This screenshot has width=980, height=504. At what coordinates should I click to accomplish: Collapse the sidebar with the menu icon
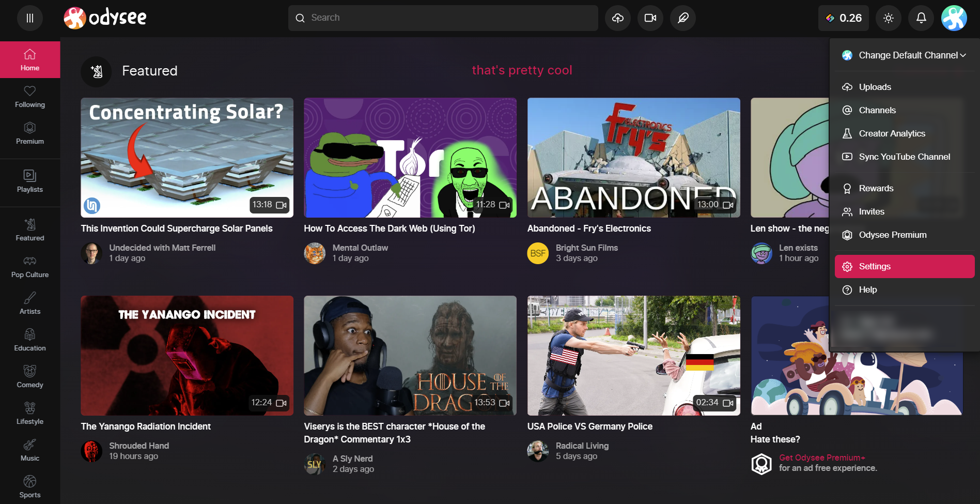pos(30,18)
